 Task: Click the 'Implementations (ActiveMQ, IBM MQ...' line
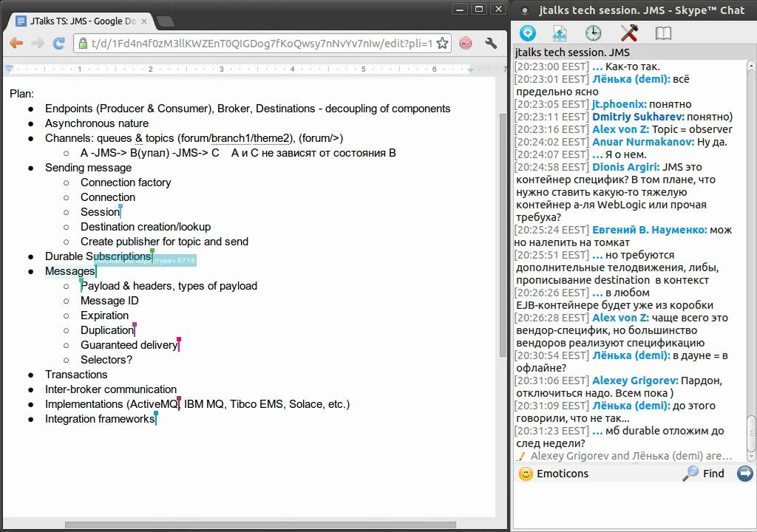tap(197, 404)
